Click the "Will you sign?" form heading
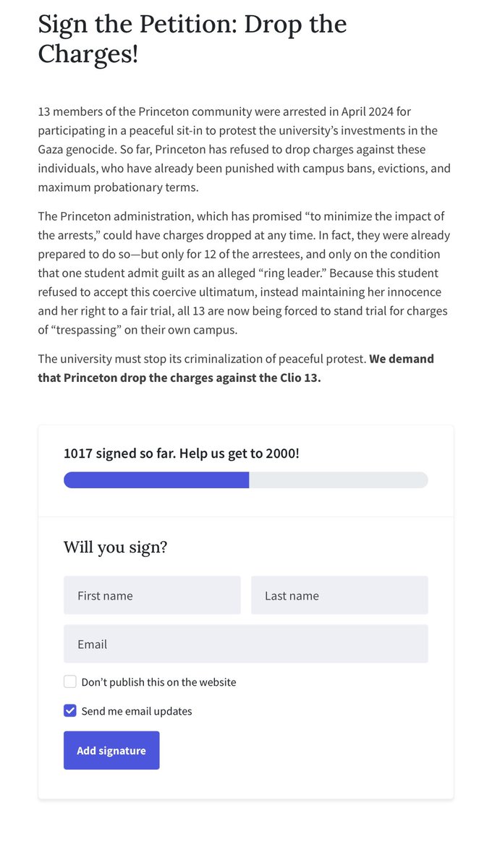The width and height of the screenshot is (492, 868). click(116, 547)
